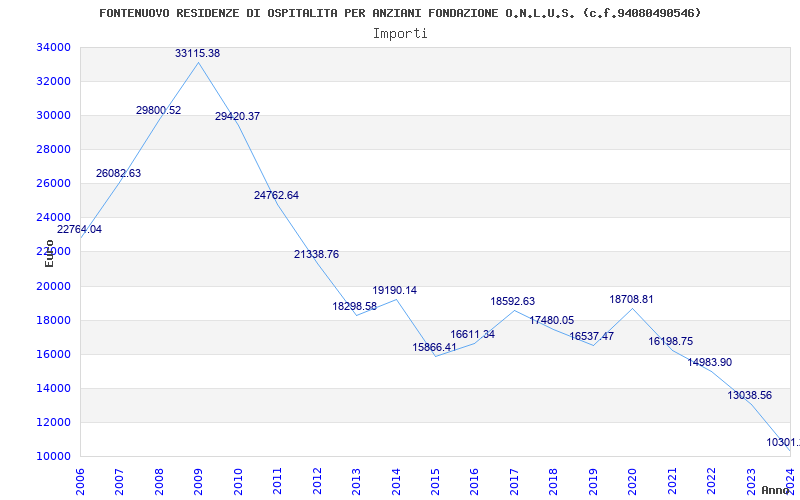This screenshot has width=800, height=500.
Task: Click x-axis year 2011
Action: pos(278,481)
